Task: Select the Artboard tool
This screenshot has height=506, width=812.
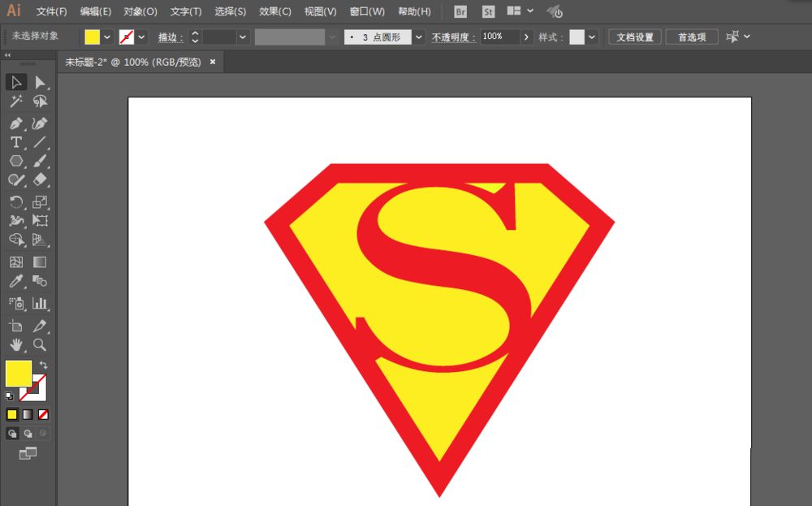Action: (x=16, y=327)
